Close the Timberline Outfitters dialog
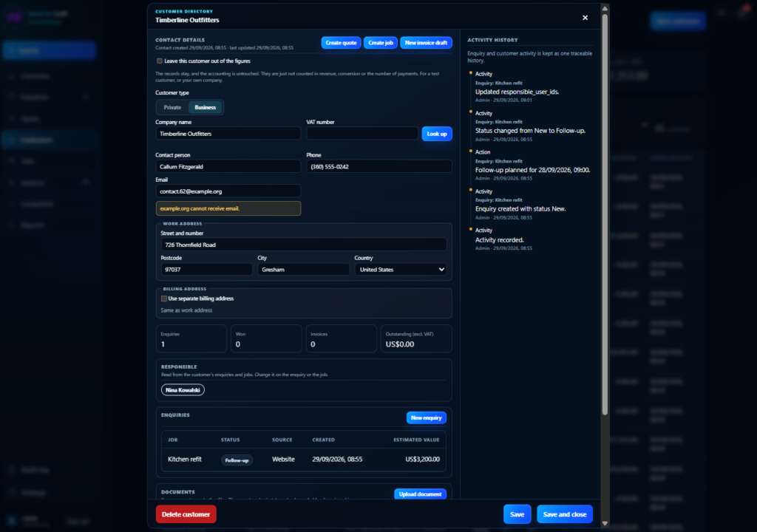This screenshot has width=757, height=532. point(585,18)
